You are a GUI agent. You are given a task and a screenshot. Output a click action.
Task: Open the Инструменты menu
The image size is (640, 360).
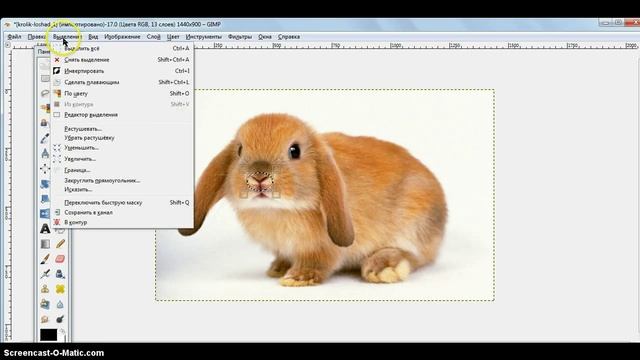[203, 37]
